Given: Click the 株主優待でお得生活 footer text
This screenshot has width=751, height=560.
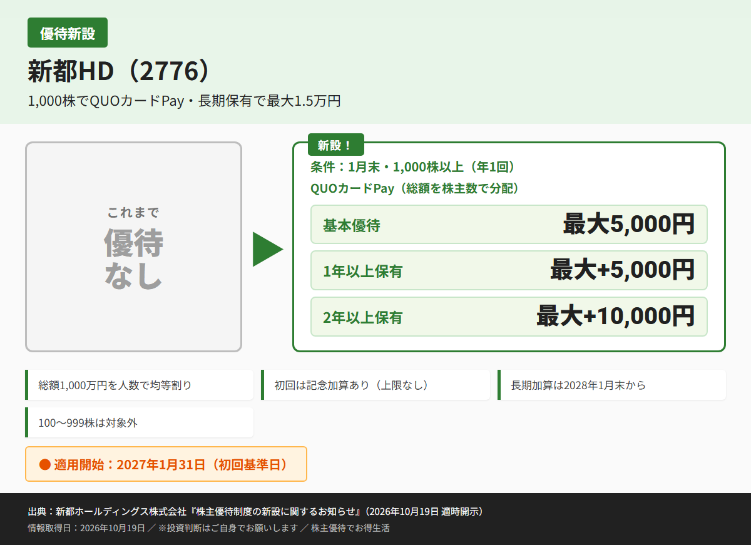Looking at the screenshot, I should (x=350, y=528).
